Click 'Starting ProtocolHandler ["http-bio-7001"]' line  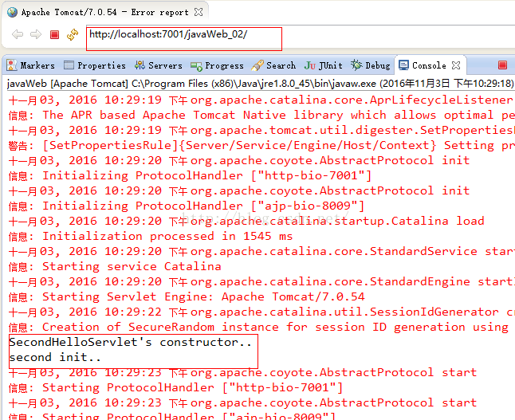(175, 387)
